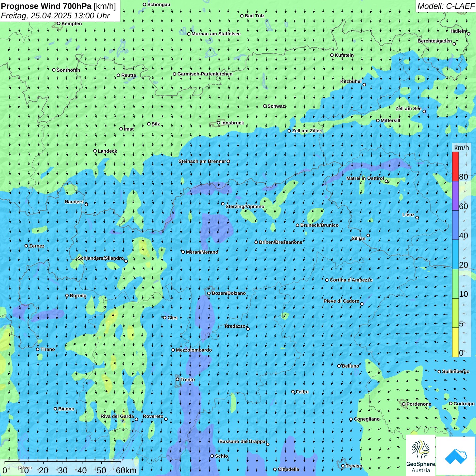Click the Bruneck/Brunico label

pos(319,225)
